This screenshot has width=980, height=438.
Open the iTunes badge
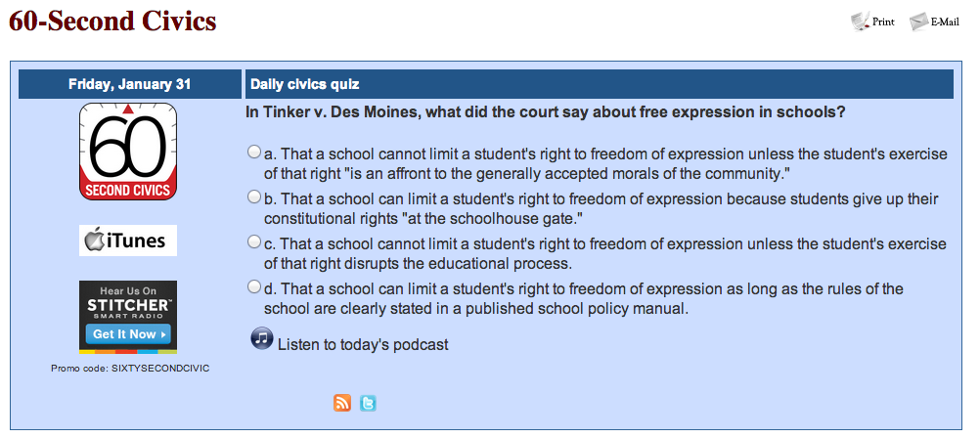(128, 241)
